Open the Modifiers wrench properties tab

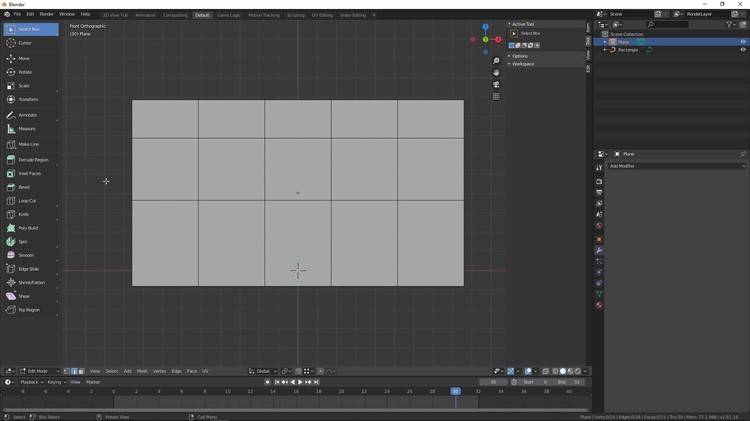[x=599, y=250]
